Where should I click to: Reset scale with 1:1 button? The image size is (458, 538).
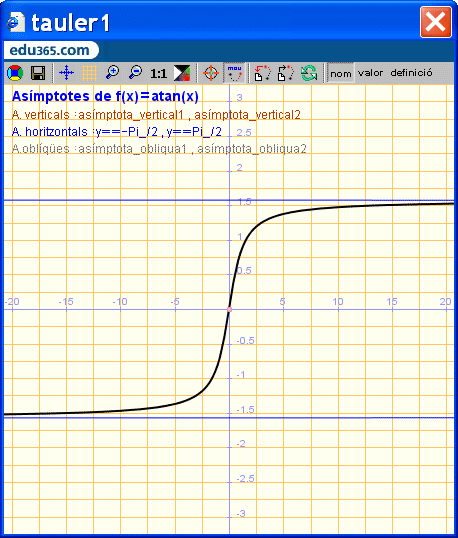[158, 73]
